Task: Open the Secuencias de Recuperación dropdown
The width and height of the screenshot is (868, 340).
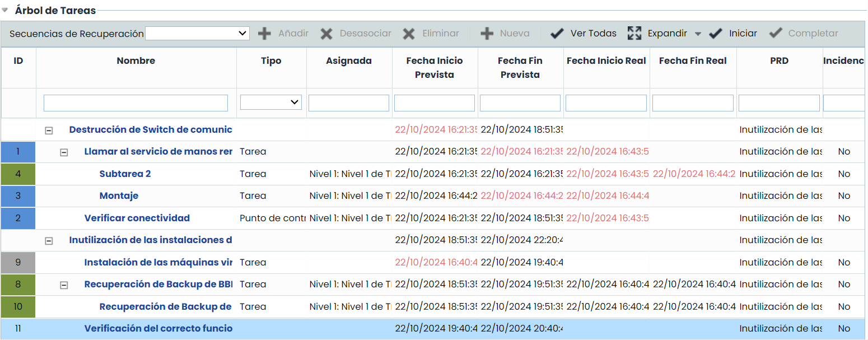Action: pos(197,34)
